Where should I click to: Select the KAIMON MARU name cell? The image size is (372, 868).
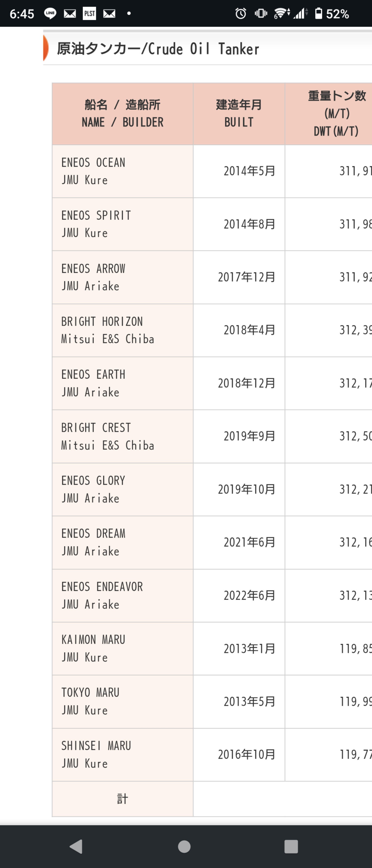pyautogui.click(x=122, y=648)
